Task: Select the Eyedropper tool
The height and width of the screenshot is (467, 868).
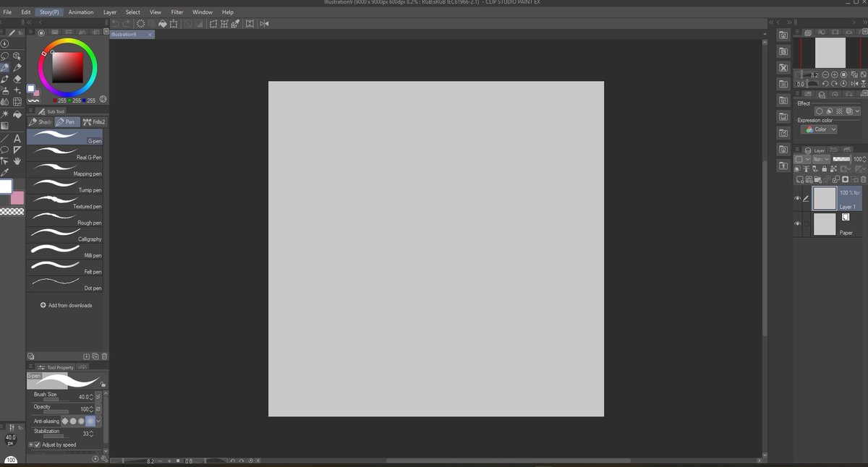Action: (x=4, y=172)
